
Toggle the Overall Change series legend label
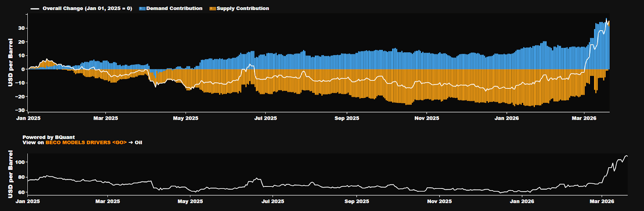[87, 8]
